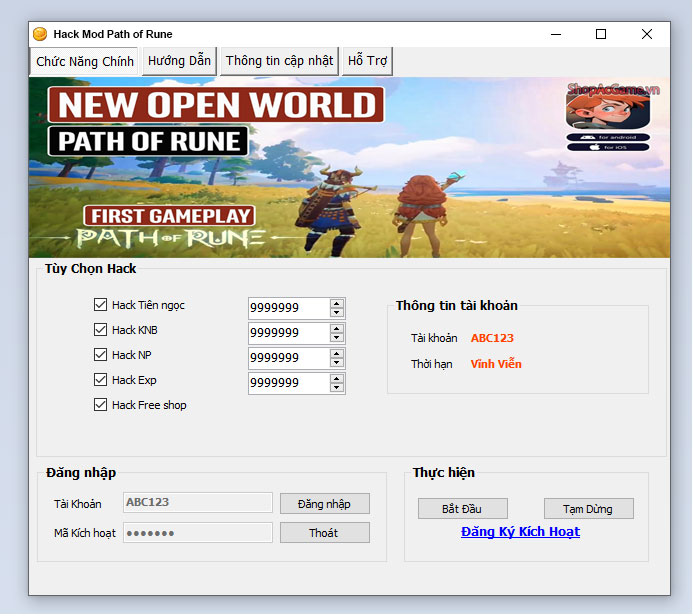
Task: Decrease Hack Tiên ngọc value with down arrow
Action: click(x=337, y=312)
